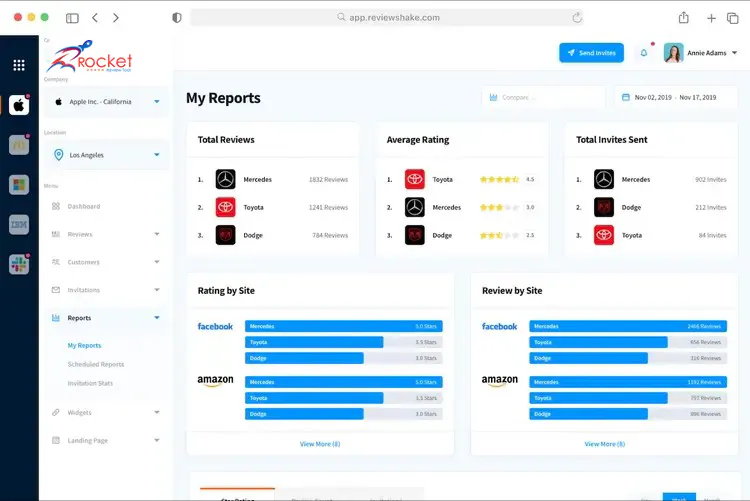Viewport: 750px width, 501px height.
Task: Click the Reviews menu icon
Action: pyautogui.click(x=56, y=234)
